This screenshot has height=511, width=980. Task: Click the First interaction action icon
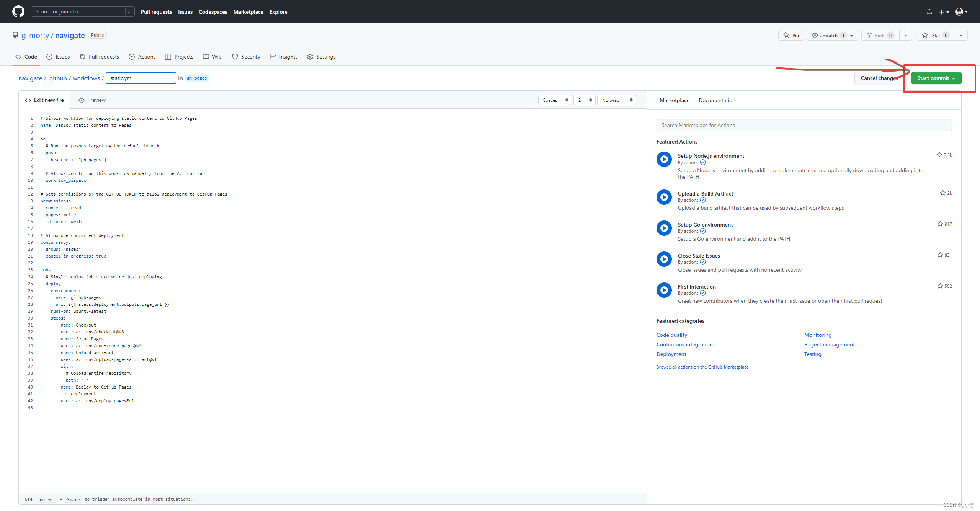pos(664,290)
